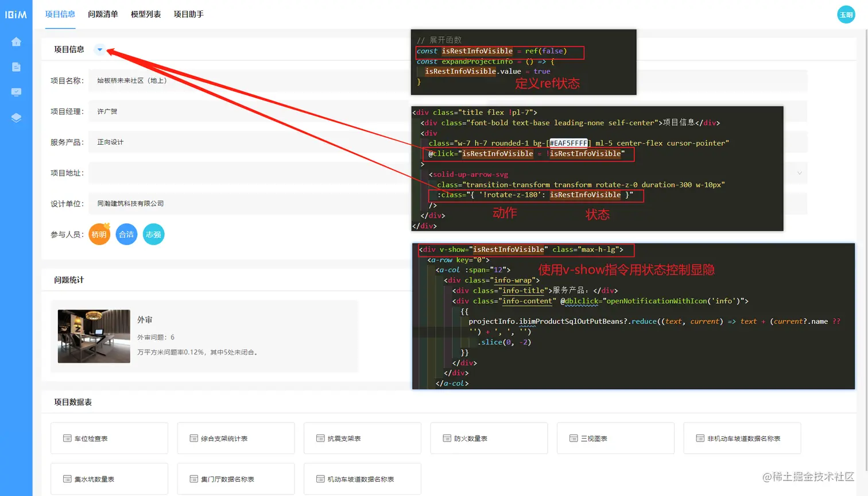
Task: Open the 项目地址 dropdown chevron
Action: tap(799, 173)
